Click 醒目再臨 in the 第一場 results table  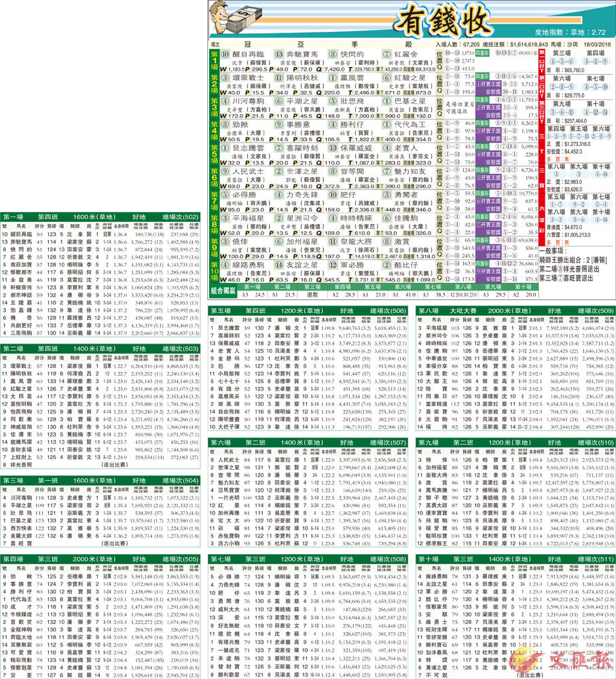pos(21,233)
